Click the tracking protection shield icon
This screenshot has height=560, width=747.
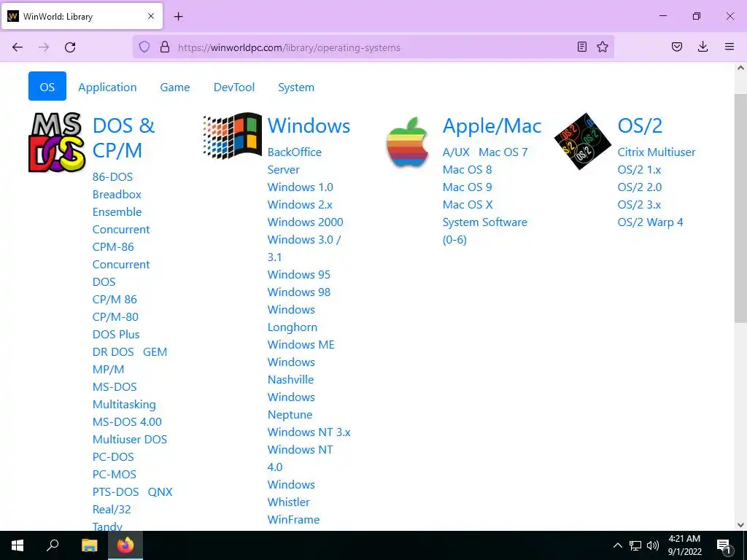click(144, 47)
